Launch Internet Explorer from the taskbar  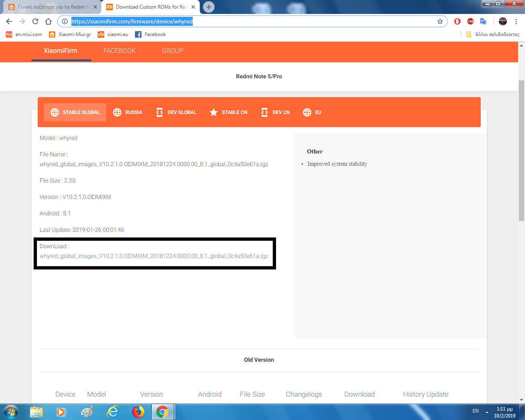pos(112,412)
